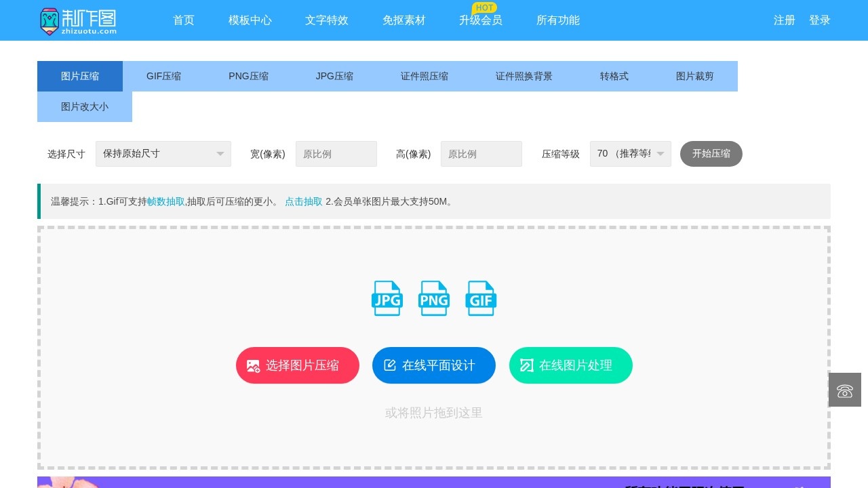868x488 pixels.
Task: Click the width 宽(像素) input field
Action: click(x=336, y=154)
